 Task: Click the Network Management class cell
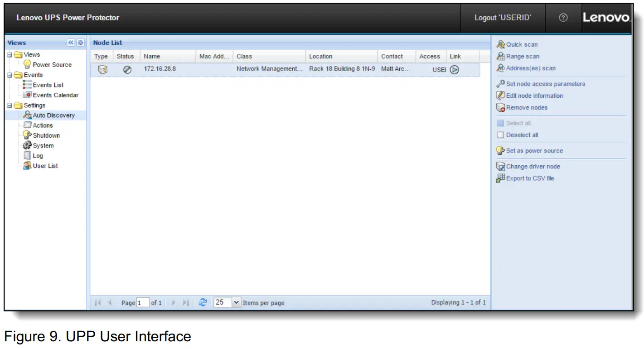pos(269,70)
